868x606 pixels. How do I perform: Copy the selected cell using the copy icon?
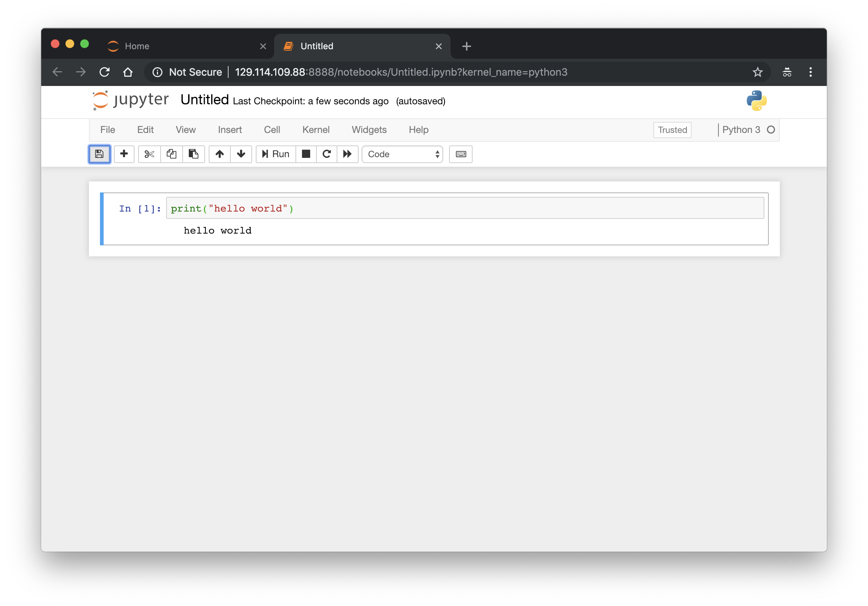[171, 154]
